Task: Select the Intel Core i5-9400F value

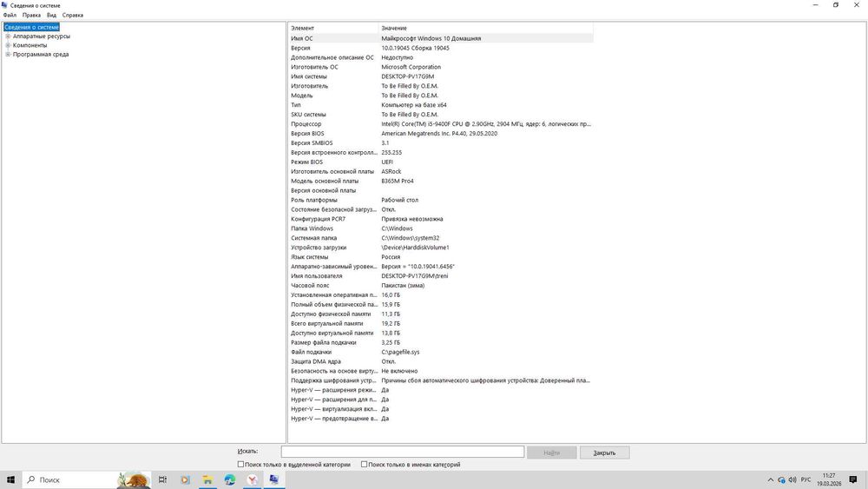Action: (486, 124)
